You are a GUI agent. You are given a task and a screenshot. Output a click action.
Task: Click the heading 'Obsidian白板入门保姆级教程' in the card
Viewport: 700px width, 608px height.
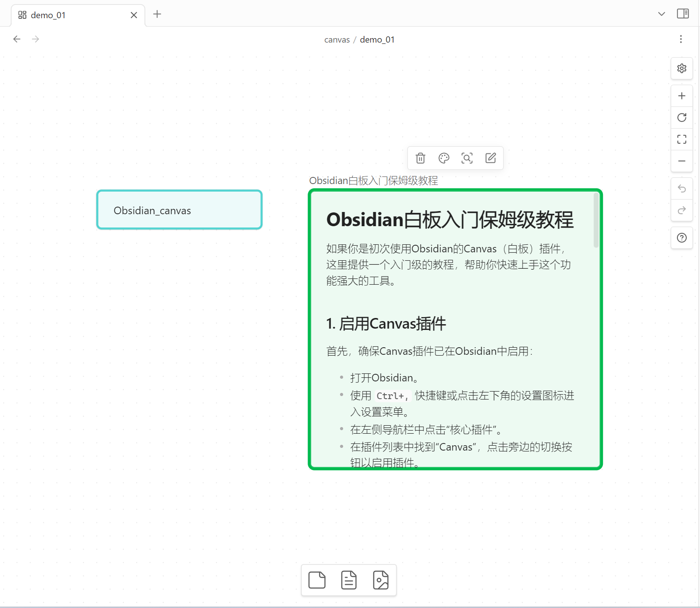(450, 220)
